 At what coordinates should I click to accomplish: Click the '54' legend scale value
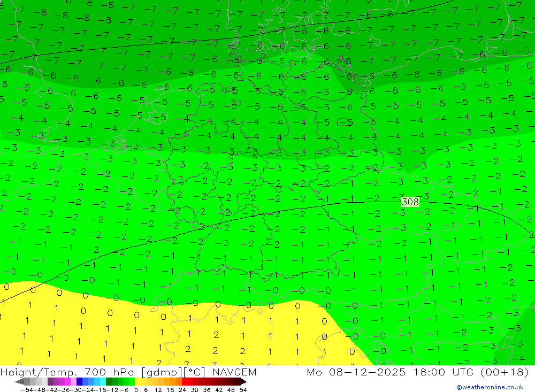coord(243,390)
